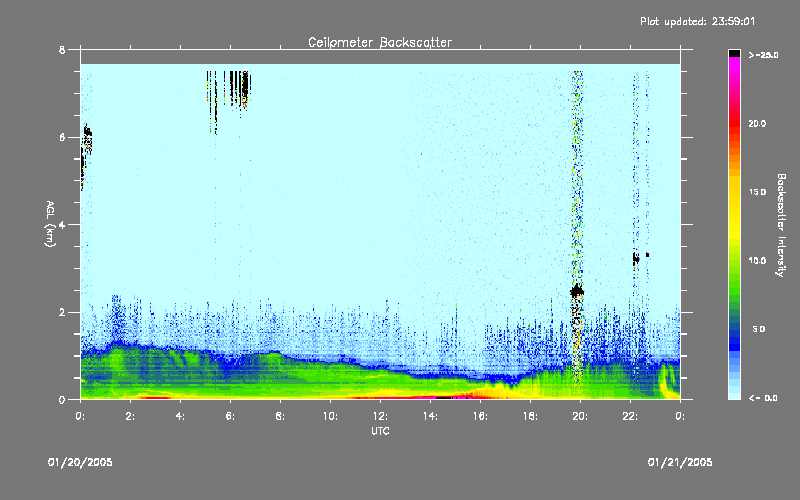The image size is (800, 500).
Task: Click the 'Plot updated: 23:59:01' timestamp
Action: coord(697,21)
